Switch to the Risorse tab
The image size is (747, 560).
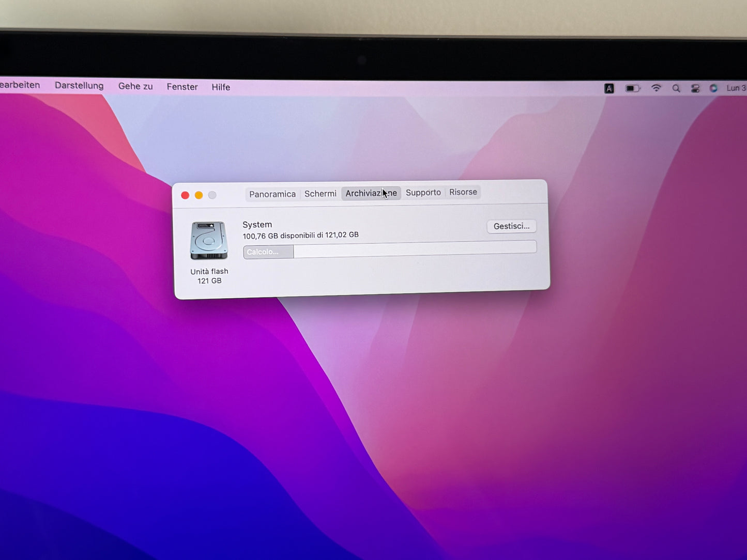point(463,192)
